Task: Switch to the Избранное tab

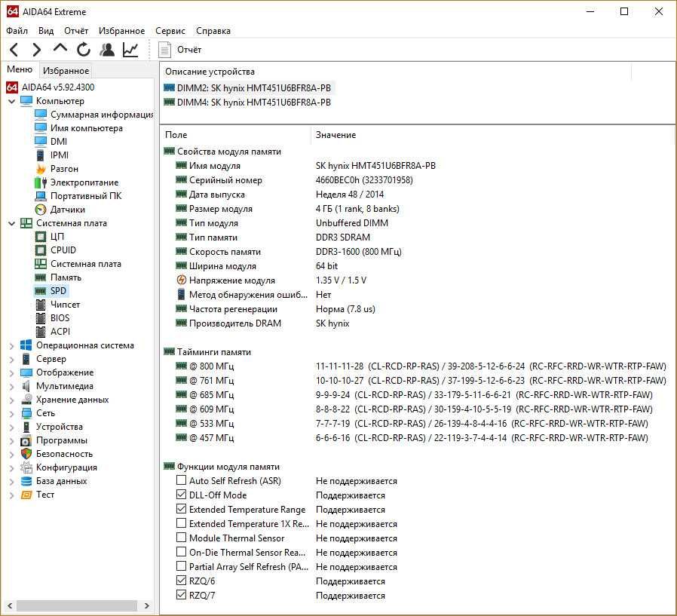Action: click(66, 71)
